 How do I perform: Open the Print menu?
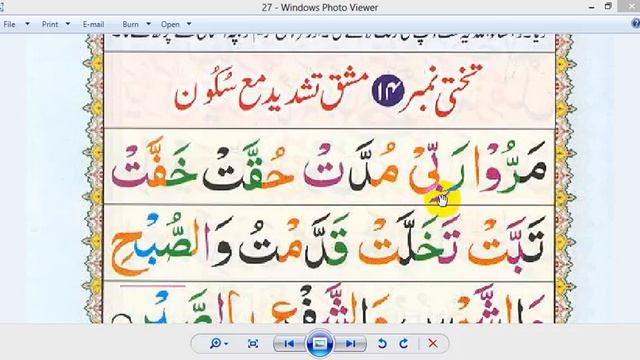[x=50, y=24]
